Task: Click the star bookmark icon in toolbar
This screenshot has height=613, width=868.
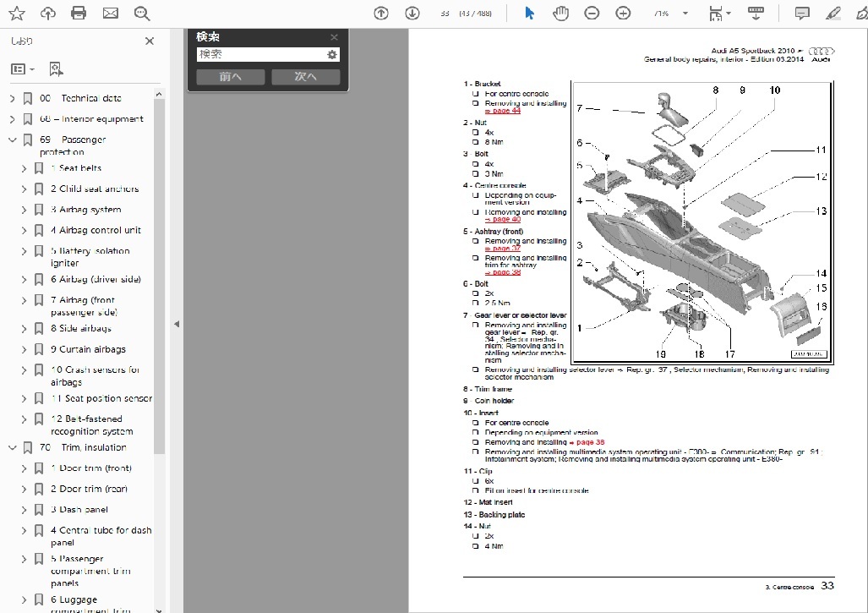Action: click(17, 14)
